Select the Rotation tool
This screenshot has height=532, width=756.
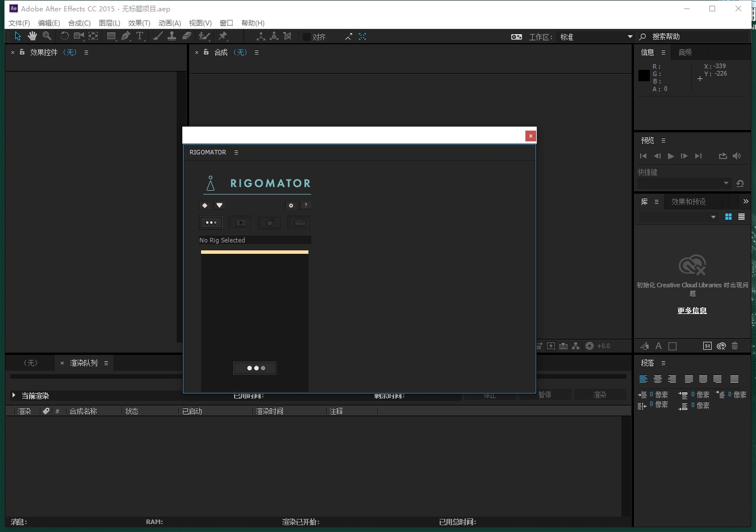64,36
